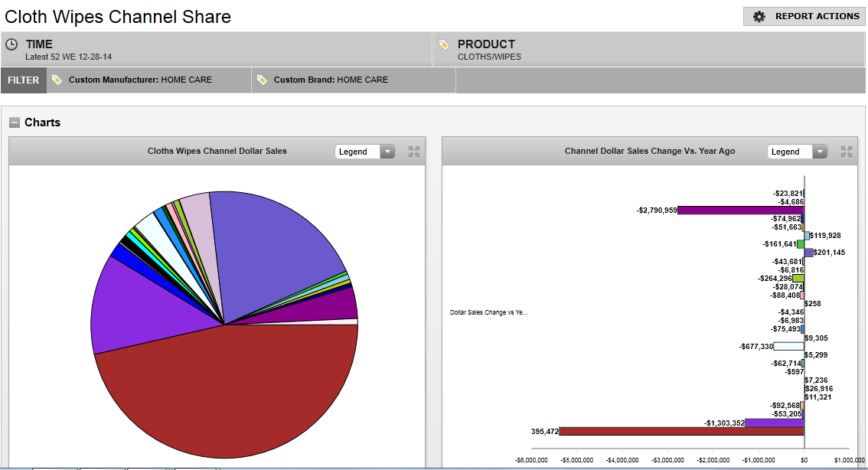
Task: Open the PRODUCT selector panel
Action: tap(649, 50)
